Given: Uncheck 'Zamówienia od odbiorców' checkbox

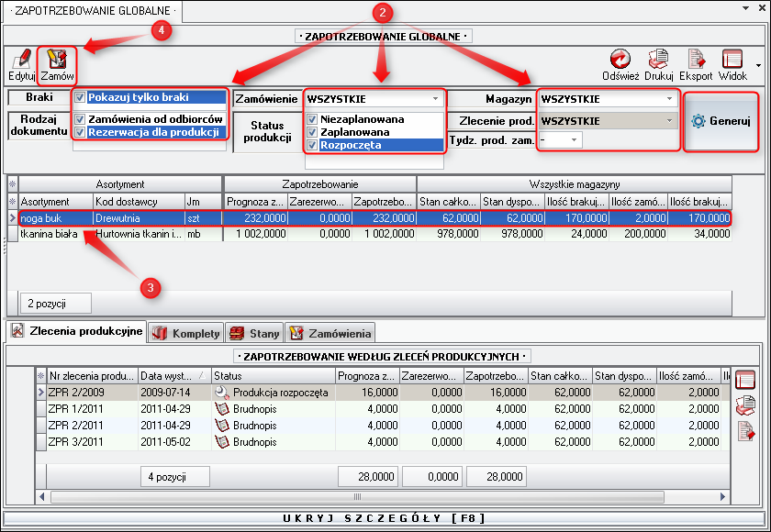Looking at the screenshot, I should coord(81,119).
